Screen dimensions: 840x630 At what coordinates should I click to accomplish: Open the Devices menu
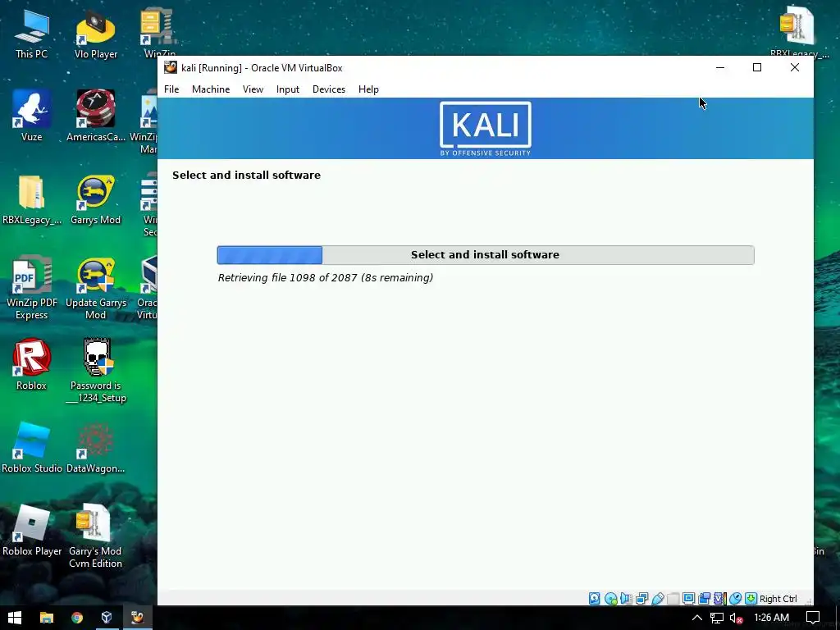(x=329, y=89)
